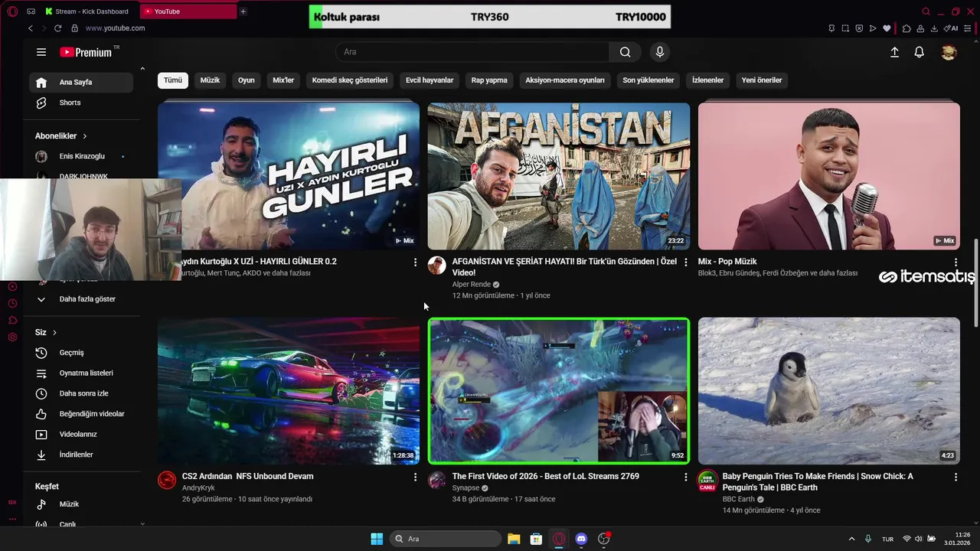Open Ana Sayfa in the sidebar

(x=81, y=83)
